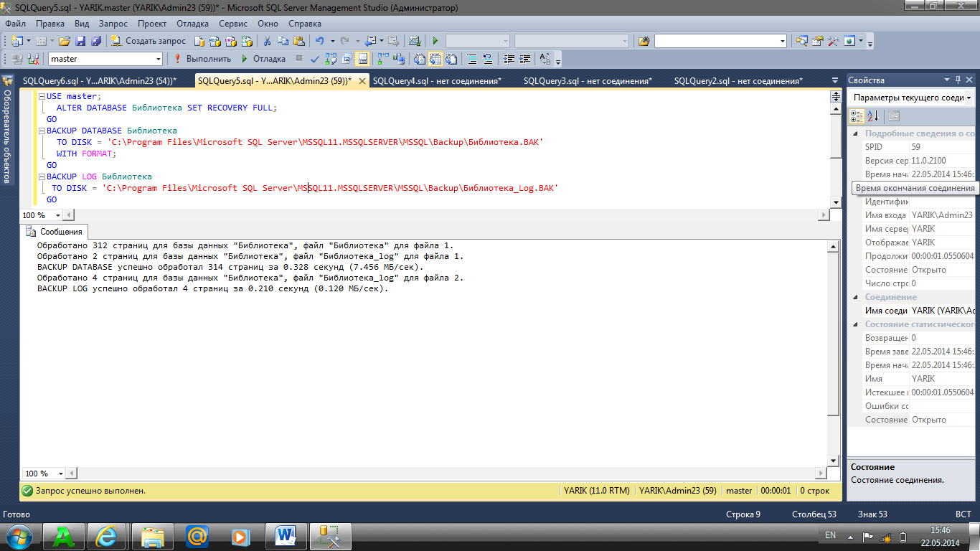Toggle Categorized view in Properties panel
The height and width of the screenshot is (551, 980).
pyautogui.click(x=857, y=116)
